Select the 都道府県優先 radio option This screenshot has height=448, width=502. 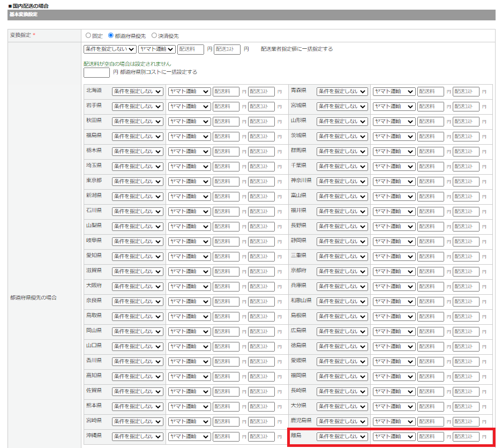pos(111,36)
